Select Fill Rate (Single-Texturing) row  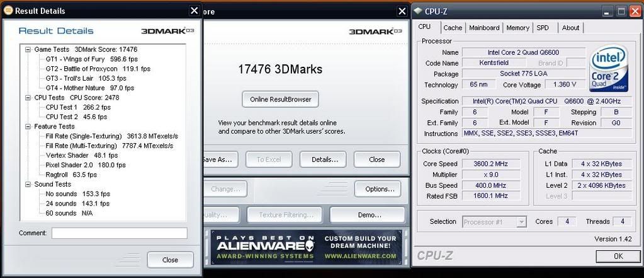tap(111, 136)
